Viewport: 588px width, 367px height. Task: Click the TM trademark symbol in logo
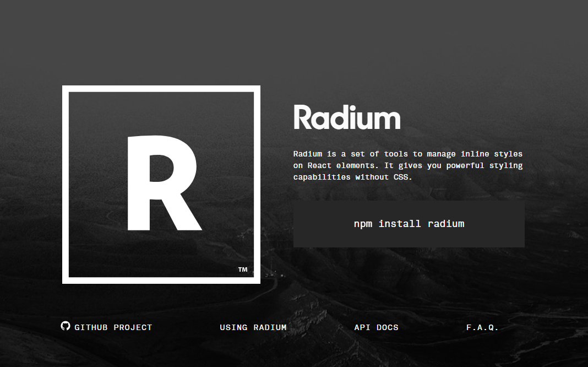point(243,269)
